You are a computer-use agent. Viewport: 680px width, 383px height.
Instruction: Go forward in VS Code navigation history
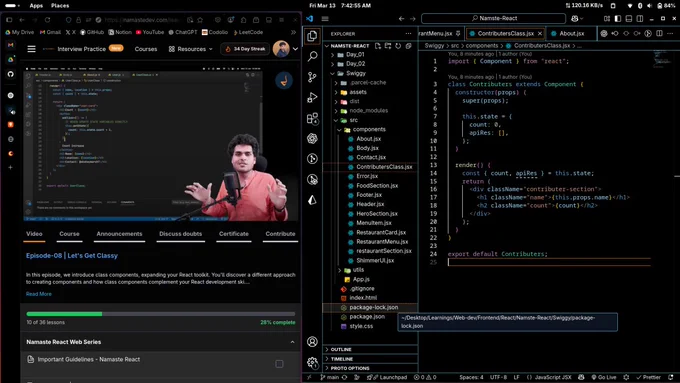412,18
